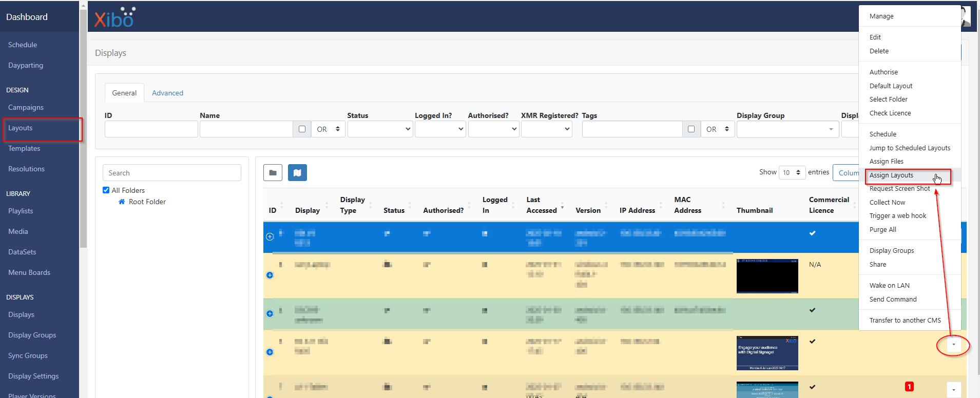
Task: Choose Assign Files menu entry
Action: click(x=886, y=162)
